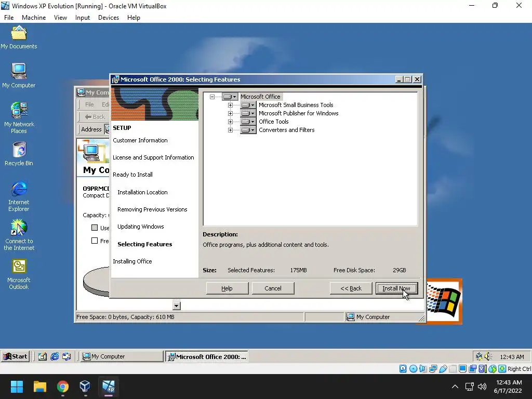Click the Free space legend swatch
Viewport: 532px width, 399px height.
click(x=95, y=241)
